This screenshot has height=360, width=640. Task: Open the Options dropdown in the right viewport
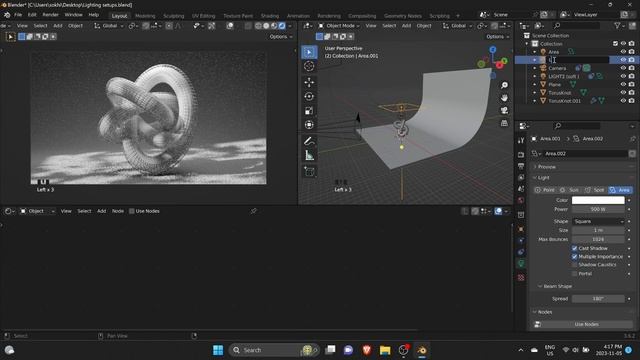[498, 37]
